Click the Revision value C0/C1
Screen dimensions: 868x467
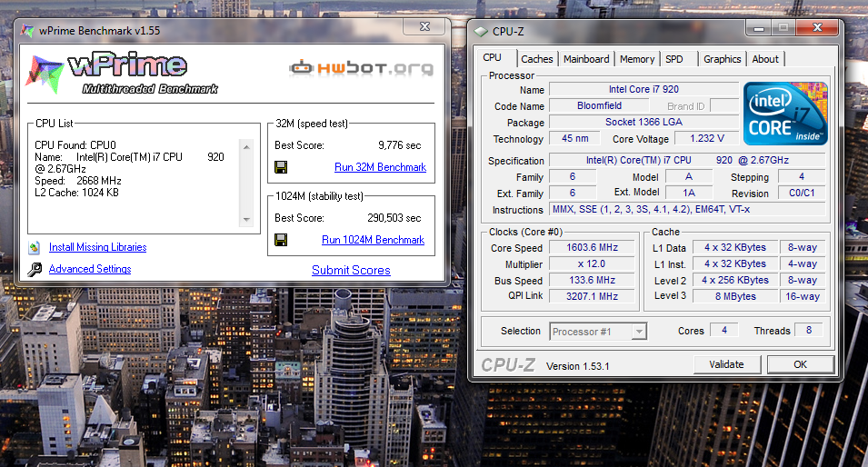(802, 193)
